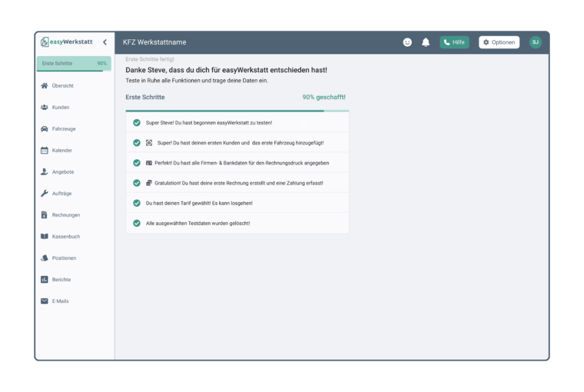Screen dimensions: 584x392
Task: Click the green Hilfe button
Action: pyautogui.click(x=454, y=42)
